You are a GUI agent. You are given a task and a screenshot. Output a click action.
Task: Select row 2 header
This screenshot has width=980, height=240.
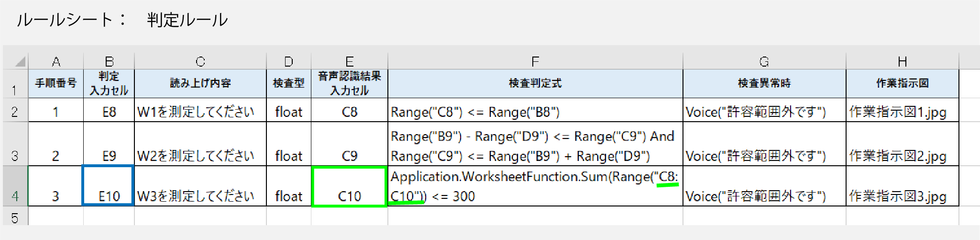[x=15, y=110]
